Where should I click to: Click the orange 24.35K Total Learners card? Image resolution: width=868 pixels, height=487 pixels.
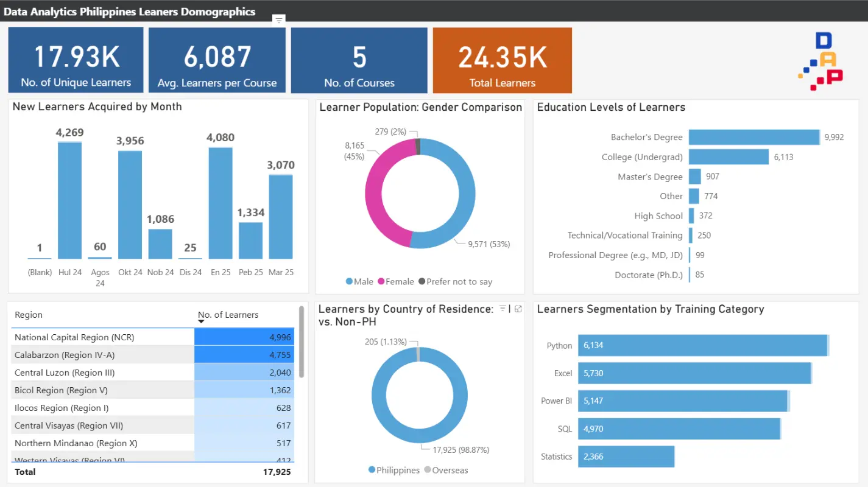click(x=502, y=60)
